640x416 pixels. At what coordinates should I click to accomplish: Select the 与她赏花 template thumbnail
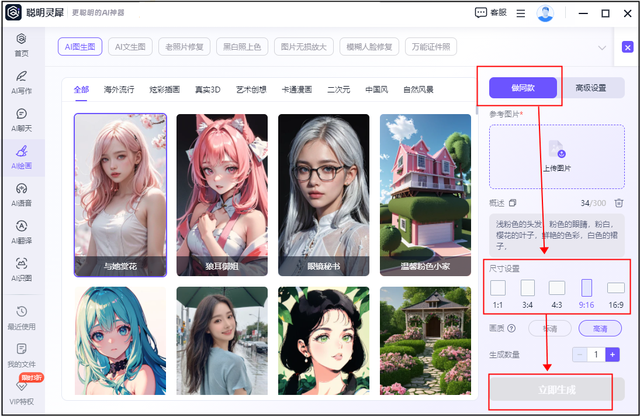coord(120,195)
